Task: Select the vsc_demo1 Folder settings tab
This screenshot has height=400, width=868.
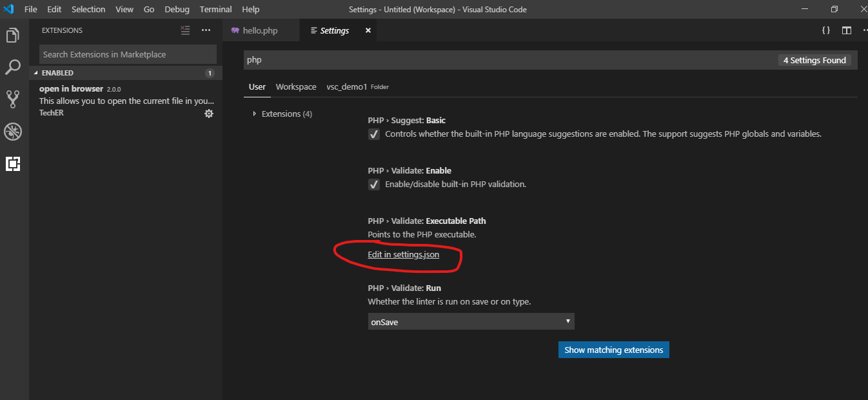Action: (x=358, y=86)
